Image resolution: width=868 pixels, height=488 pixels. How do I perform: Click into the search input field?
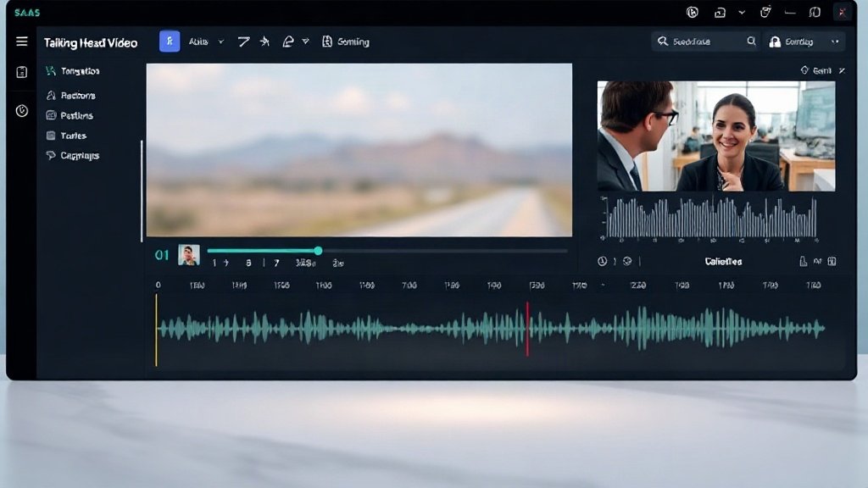tap(706, 42)
